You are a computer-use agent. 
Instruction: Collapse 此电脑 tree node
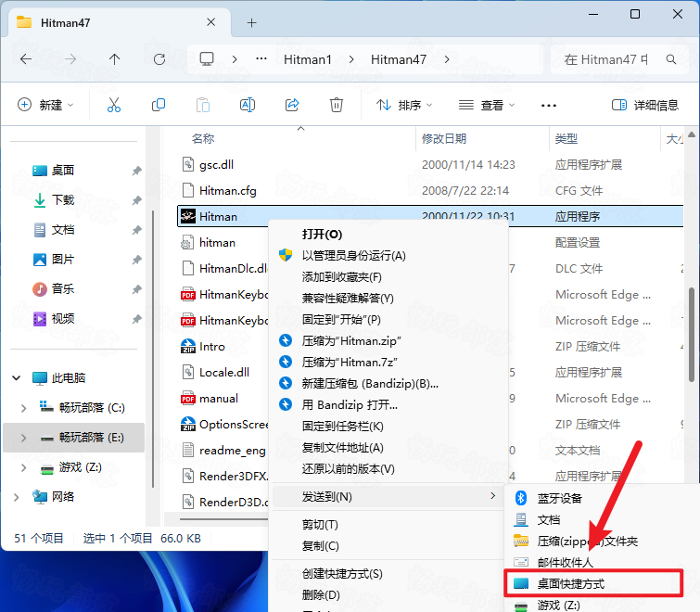pyautogui.click(x=16, y=378)
